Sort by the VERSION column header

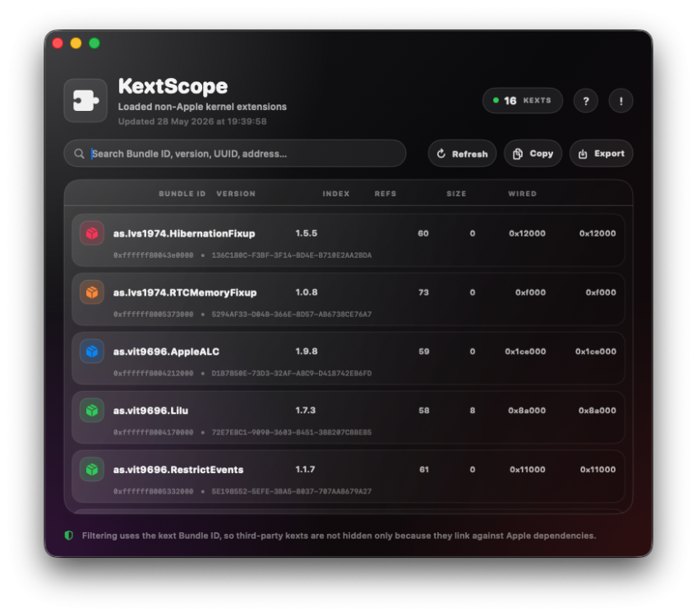point(236,194)
